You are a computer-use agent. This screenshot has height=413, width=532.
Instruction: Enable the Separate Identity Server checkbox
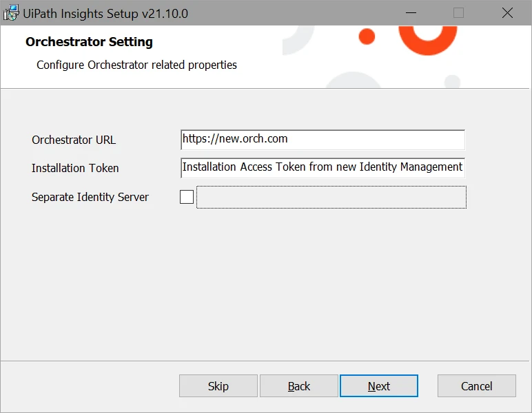[187, 197]
